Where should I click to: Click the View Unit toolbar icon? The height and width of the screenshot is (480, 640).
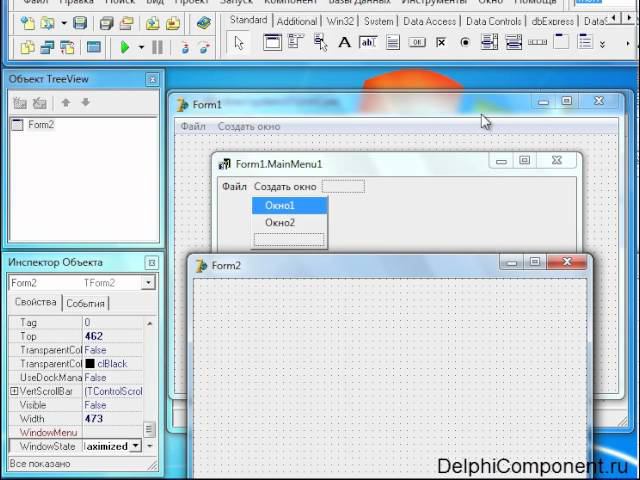pyautogui.click(x=28, y=47)
